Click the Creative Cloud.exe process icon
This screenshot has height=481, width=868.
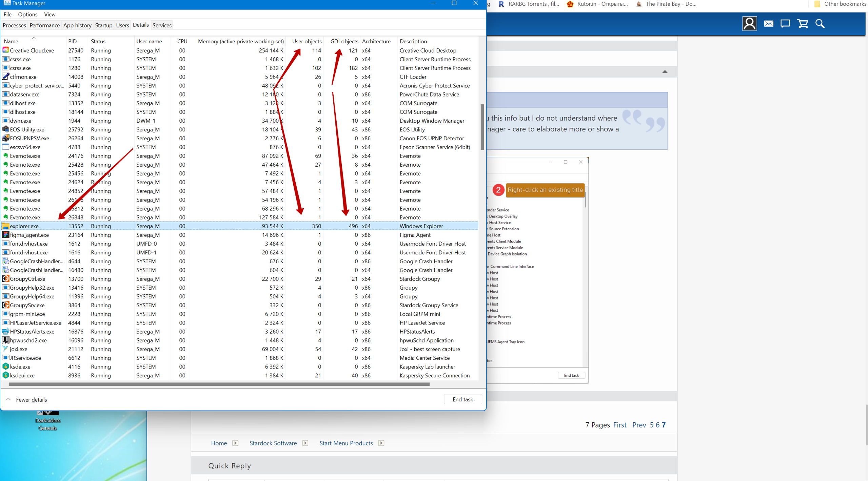point(5,50)
